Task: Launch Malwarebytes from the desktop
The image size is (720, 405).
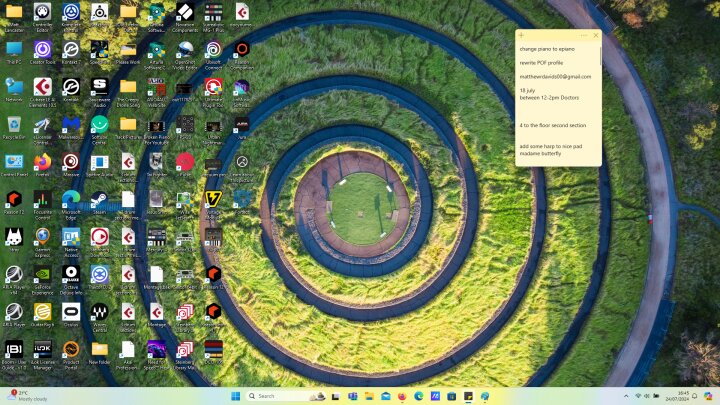Action: click(x=71, y=128)
